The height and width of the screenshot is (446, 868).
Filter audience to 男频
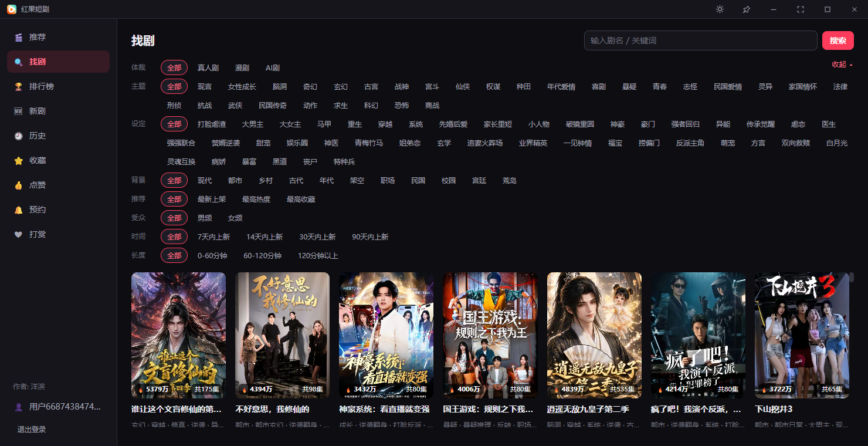[x=205, y=218]
